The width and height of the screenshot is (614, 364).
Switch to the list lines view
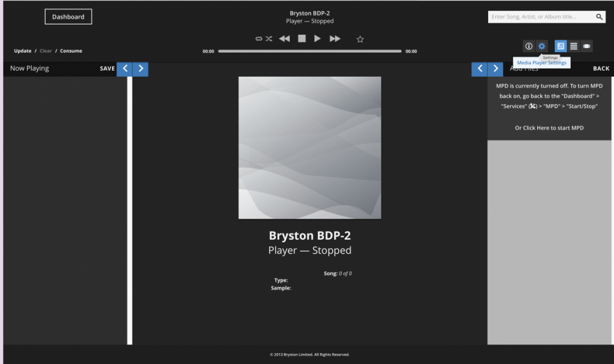[574, 46]
